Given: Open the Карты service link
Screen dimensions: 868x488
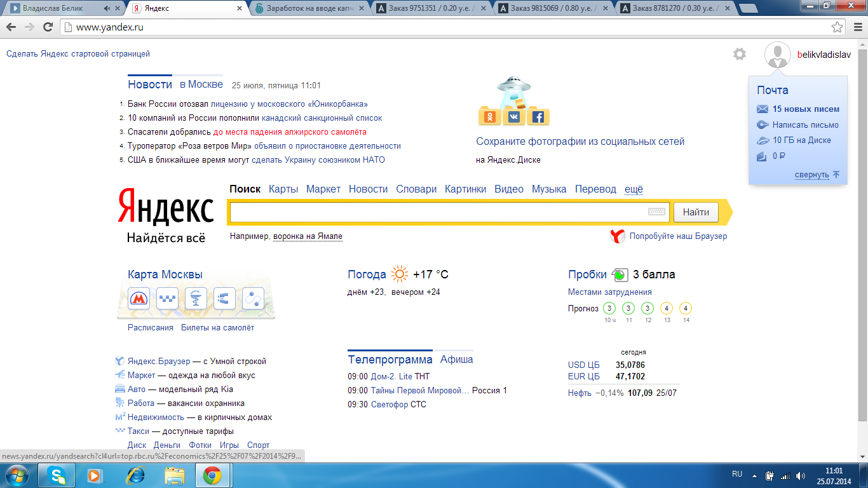Looking at the screenshot, I should pyautogui.click(x=283, y=189).
